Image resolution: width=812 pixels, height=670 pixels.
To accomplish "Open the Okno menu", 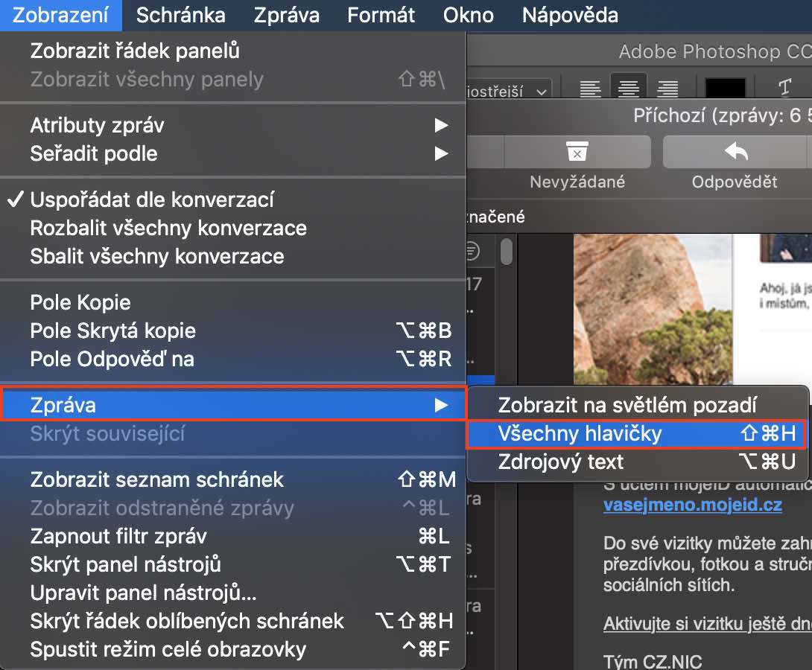I will click(468, 15).
